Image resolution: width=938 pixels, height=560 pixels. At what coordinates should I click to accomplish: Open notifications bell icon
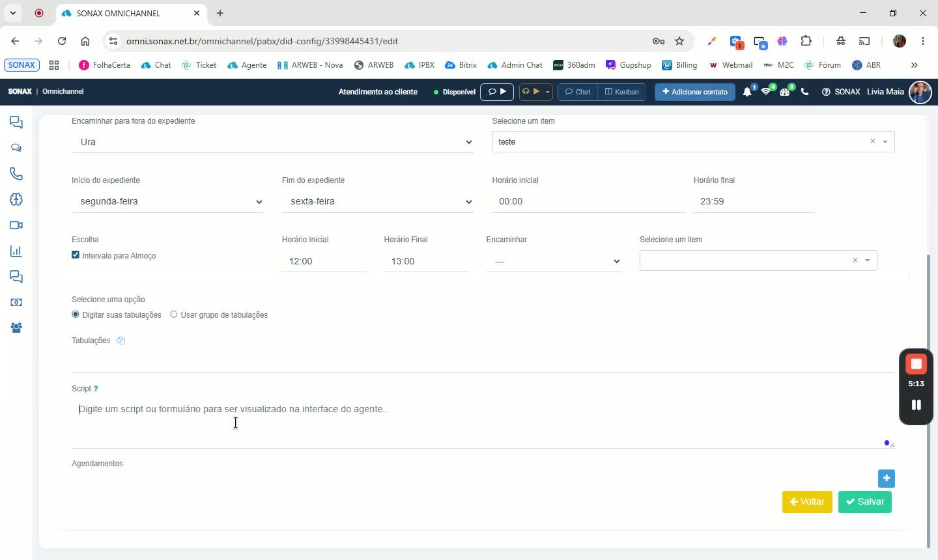point(747,92)
